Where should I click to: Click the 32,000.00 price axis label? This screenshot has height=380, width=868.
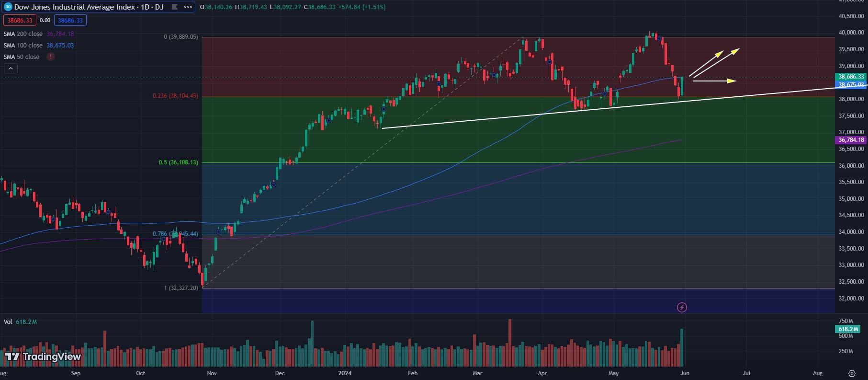click(851, 299)
